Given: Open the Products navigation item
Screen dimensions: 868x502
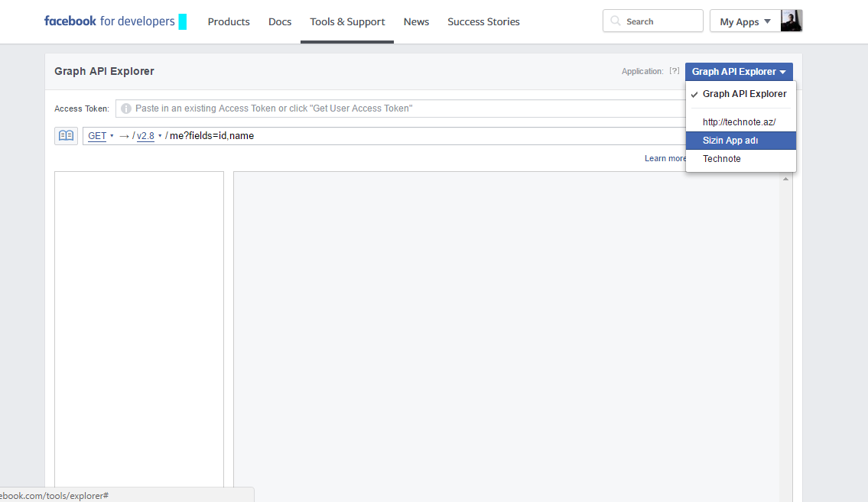Looking at the screenshot, I should coord(229,21).
